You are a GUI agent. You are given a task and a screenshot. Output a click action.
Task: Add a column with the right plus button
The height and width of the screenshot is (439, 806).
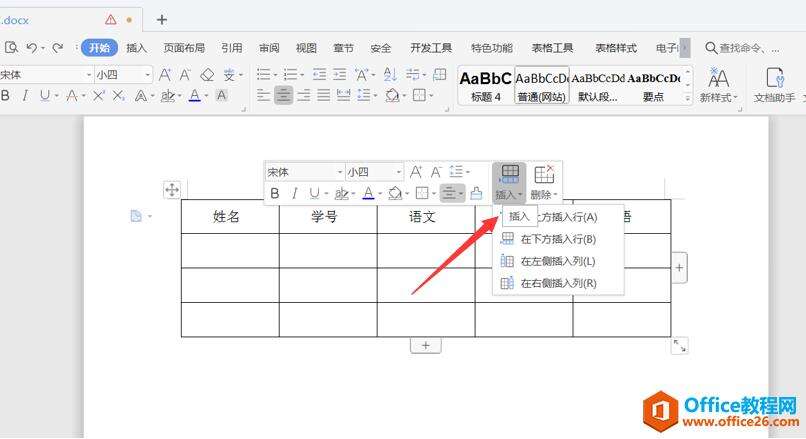click(679, 267)
